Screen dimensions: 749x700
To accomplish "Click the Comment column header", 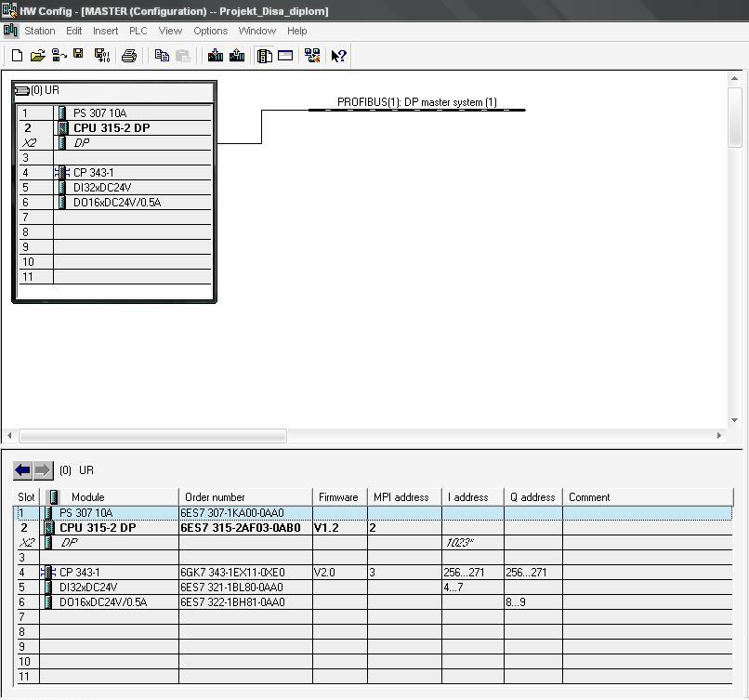I will [648, 497].
